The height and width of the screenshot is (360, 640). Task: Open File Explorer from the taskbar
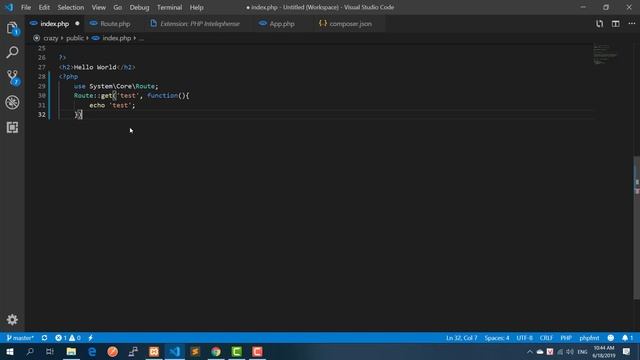tap(71, 351)
